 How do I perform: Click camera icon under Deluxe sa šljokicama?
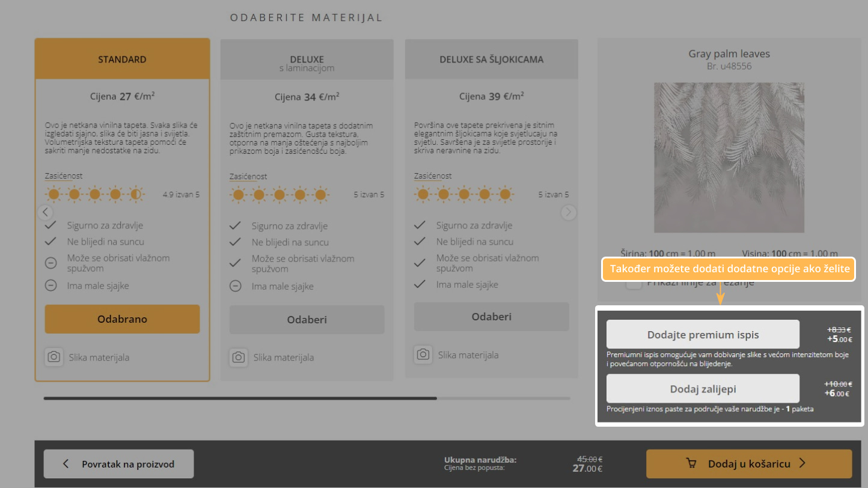423,354
